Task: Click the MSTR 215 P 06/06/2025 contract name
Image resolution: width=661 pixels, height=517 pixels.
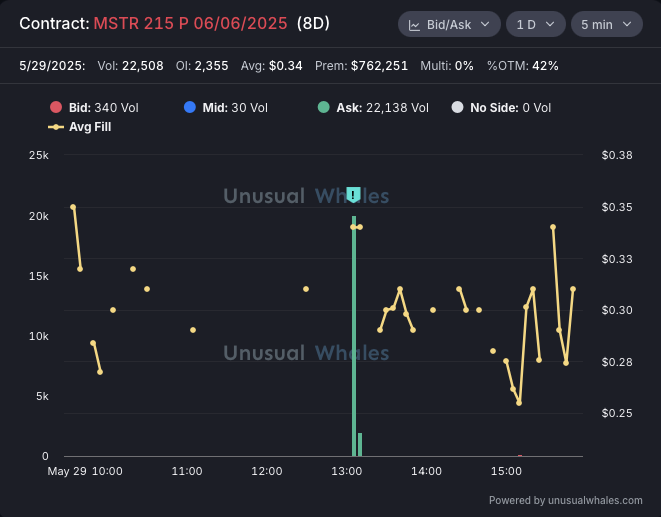Action: pos(191,24)
